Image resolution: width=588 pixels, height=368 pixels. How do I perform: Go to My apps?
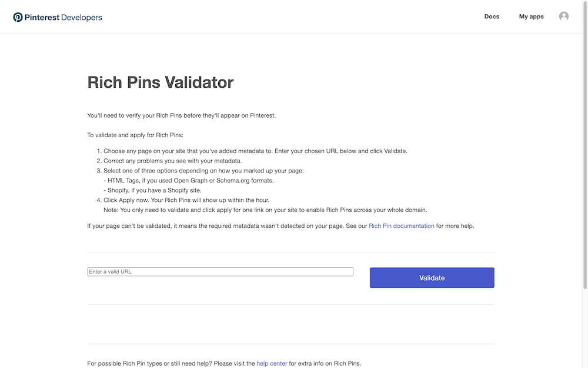532,16
